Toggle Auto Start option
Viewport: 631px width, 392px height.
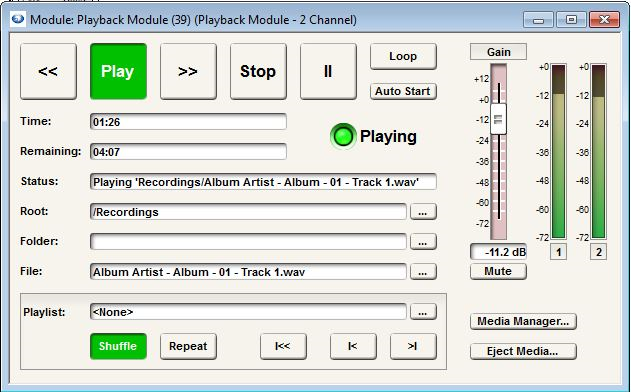403,91
